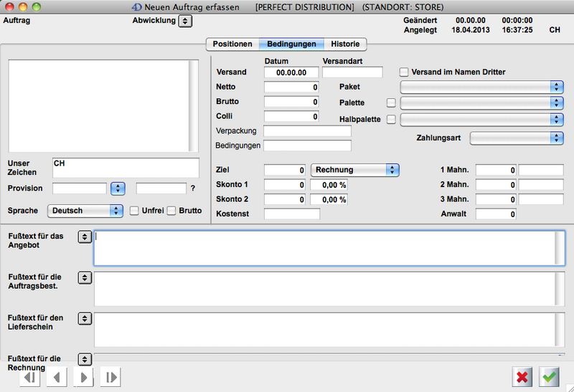Open text picker for Fußtext für den Lieferschein
This screenshot has height=392, width=574.
(x=84, y=318)
